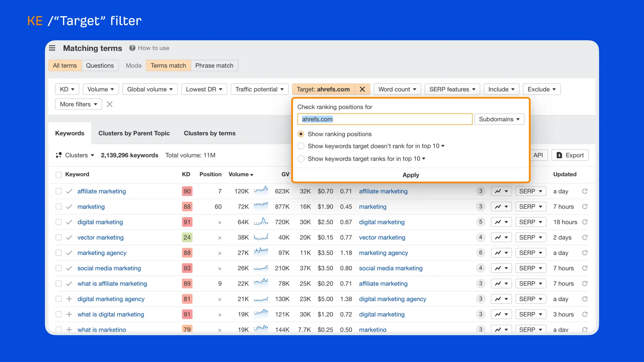Open the Lowest DR filter dropdown
644x362 pixels.
pyautogui.click(x=204, y=89)
